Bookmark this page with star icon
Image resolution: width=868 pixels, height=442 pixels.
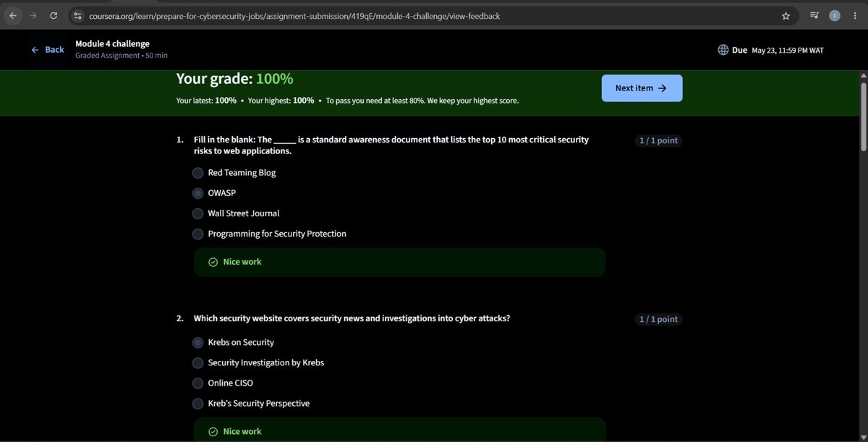coord(786,15)
